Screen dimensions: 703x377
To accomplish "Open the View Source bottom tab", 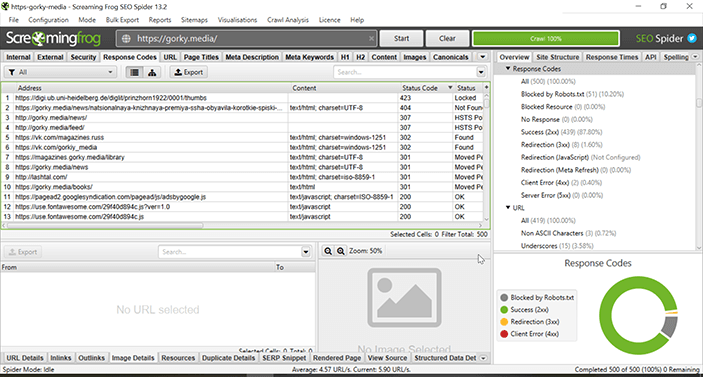I will pyautogui.click(x=387, y=358).
